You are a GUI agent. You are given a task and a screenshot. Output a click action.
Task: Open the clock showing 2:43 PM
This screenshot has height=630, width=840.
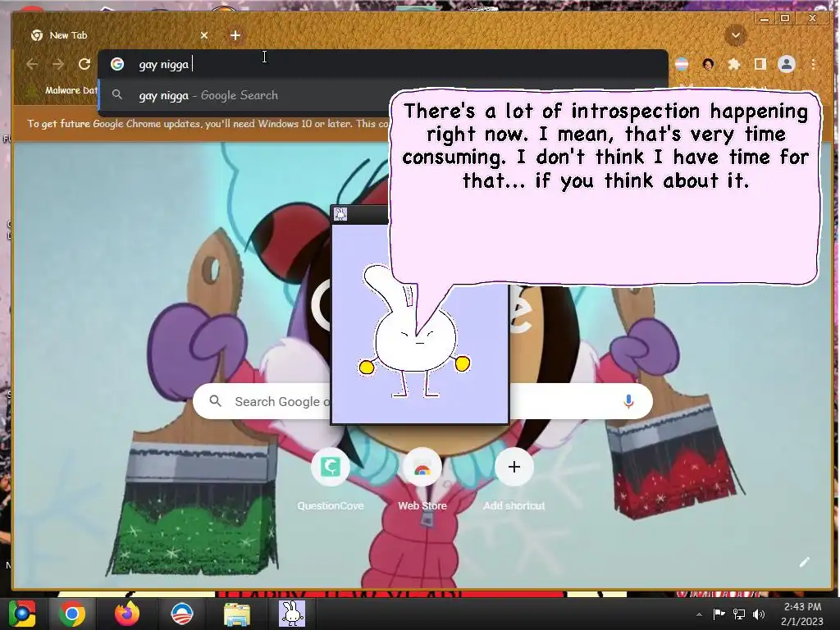point(802,614)
